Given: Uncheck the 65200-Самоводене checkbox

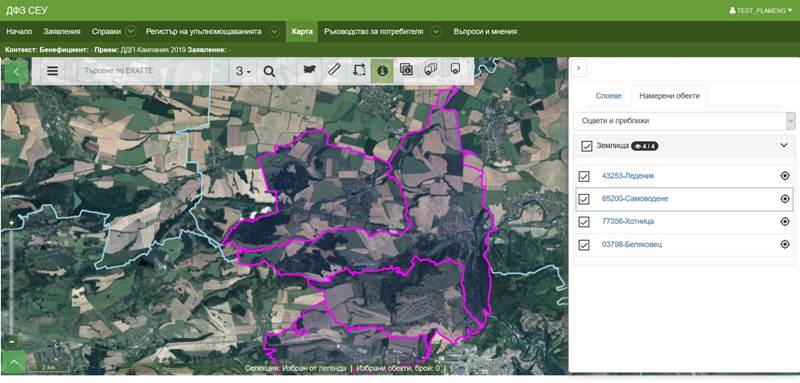Looking at the screenshot, I should click(584, 199).
